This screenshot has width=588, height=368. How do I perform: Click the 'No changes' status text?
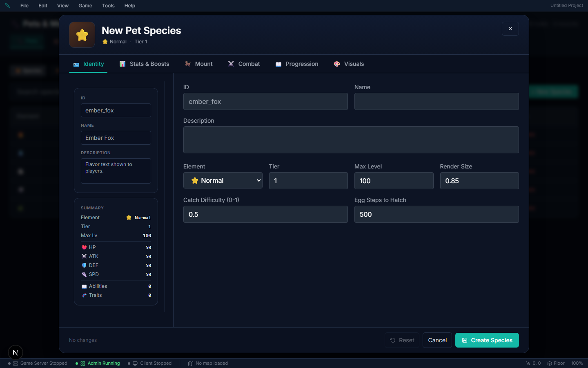tap(83, 340)
